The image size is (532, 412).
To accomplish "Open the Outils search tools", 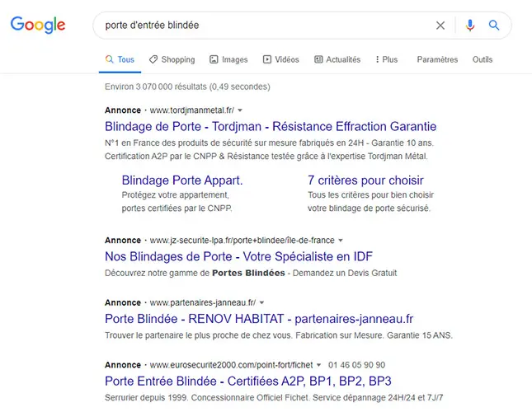I will [483, 59].
